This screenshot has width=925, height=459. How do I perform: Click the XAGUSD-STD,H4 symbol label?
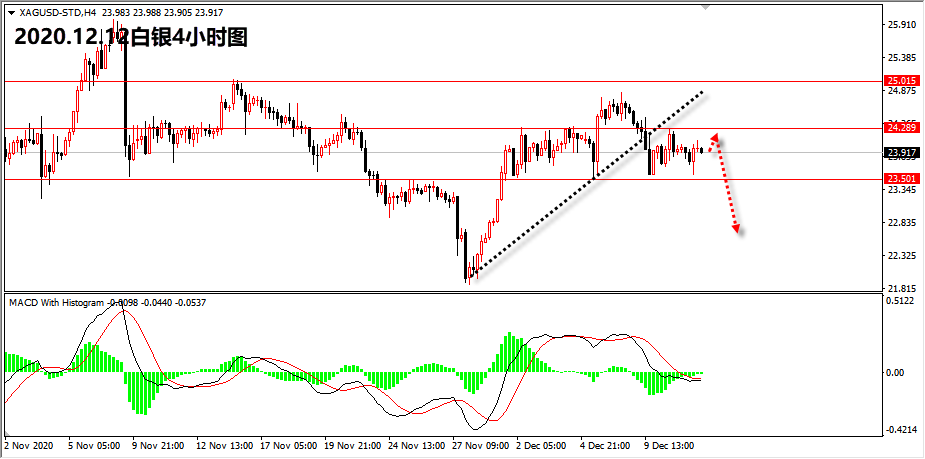[x=58, y=12]
